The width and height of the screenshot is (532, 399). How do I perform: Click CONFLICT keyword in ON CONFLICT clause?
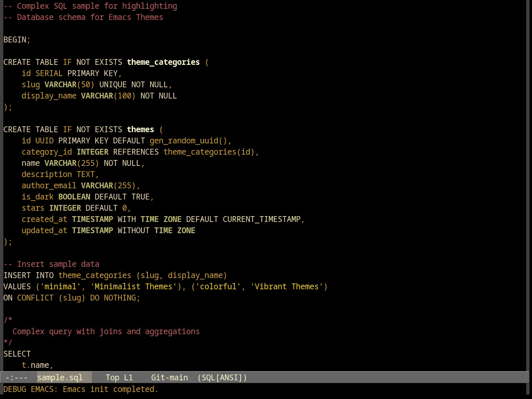click(35, 298)
